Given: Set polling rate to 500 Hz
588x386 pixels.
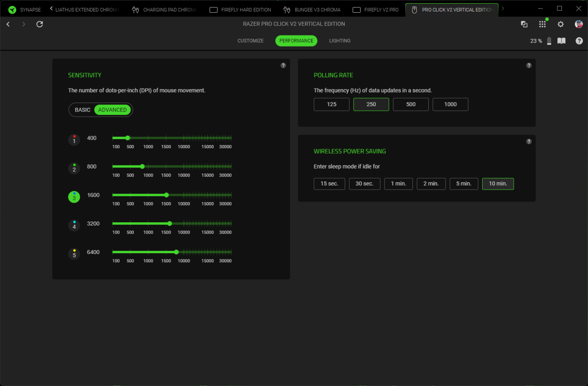Looking at the screenshot, I should point(411,105).
